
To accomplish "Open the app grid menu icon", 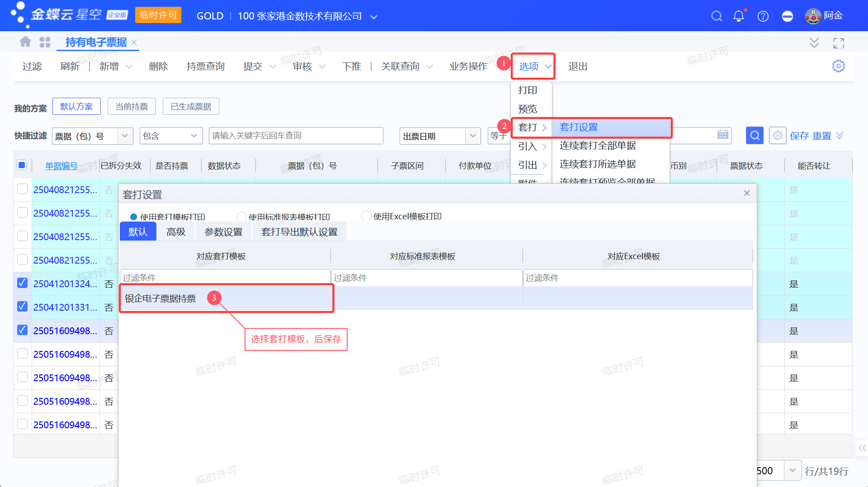I will tap(45, 42).
